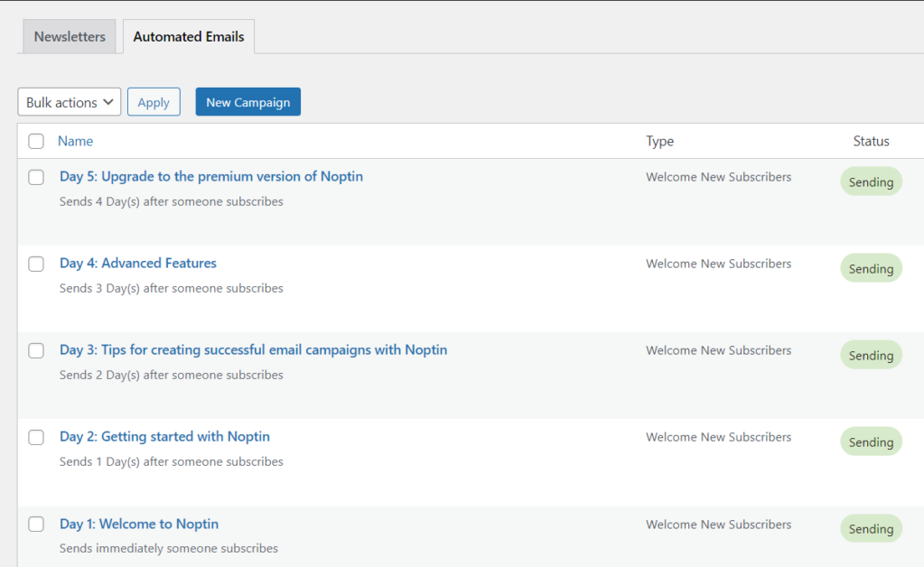The image size is (924, 567).
Task: Check the Day 2 getting started campaign checkbox
Action: pyautogui.click(x=35, y=437)
